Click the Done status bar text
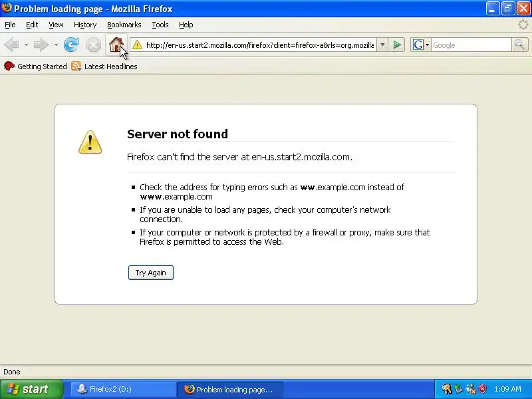 point(12,372)
